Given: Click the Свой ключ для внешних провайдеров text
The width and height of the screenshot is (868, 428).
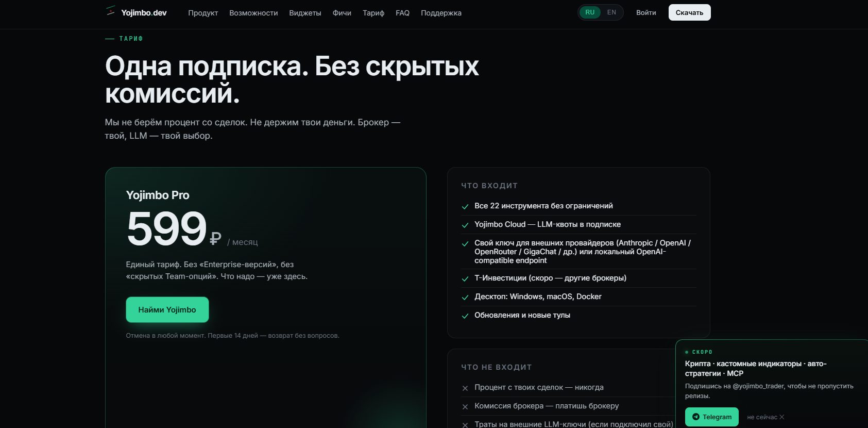Looking at the screenshot, I should (x=583, y=252).
